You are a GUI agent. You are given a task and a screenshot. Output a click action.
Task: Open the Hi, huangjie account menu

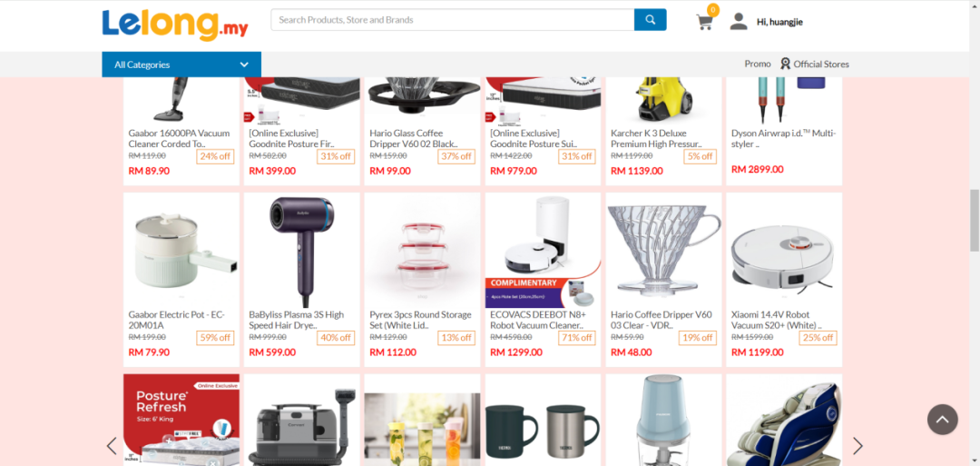779,22
